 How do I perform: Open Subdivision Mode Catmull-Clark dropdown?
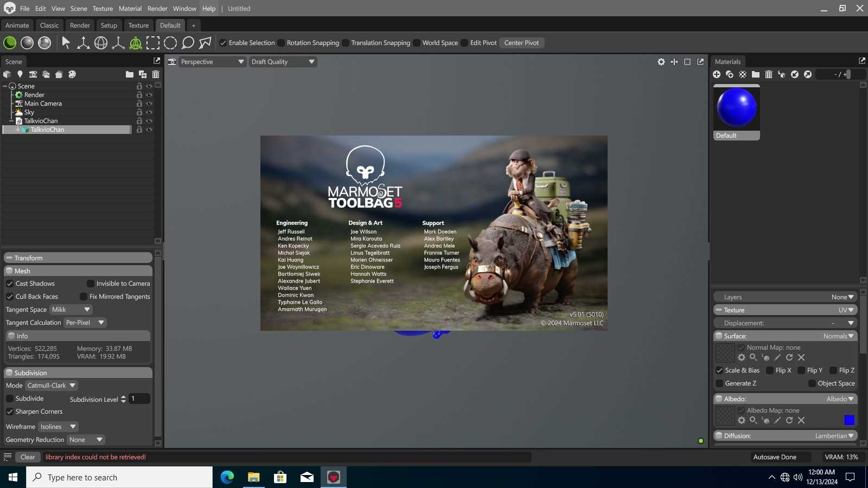(51, 386)
